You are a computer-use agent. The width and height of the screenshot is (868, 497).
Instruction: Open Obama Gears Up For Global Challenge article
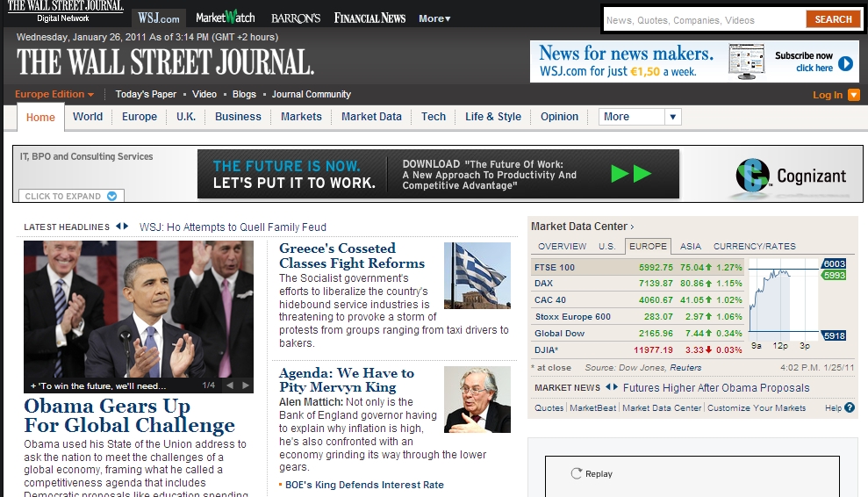click(x=129, y=415)
